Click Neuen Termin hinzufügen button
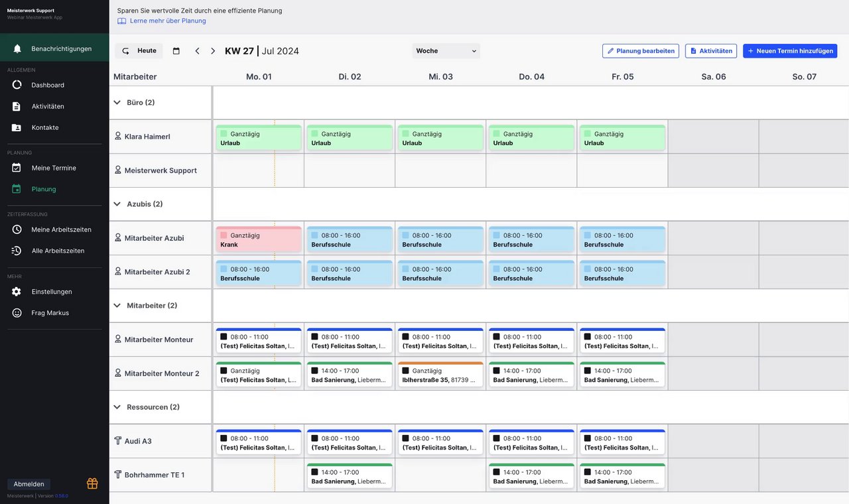The width and height of the screenshot is (849, 504). tap(790, 51)
